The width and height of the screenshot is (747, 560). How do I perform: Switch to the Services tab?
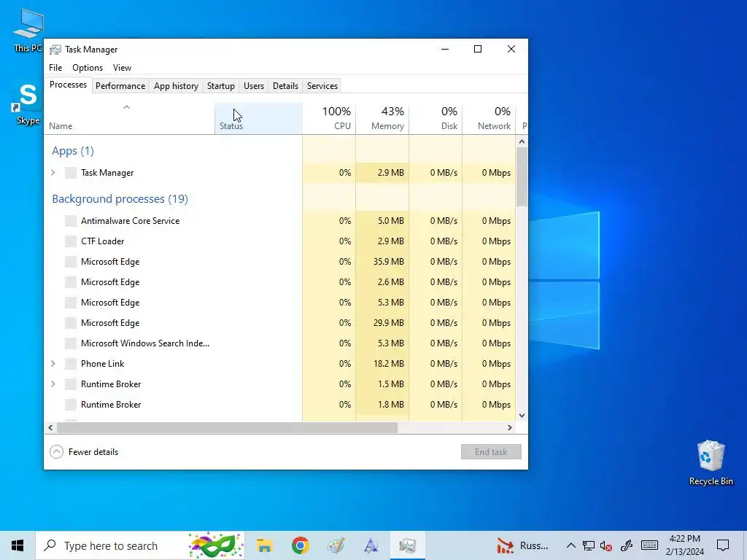[322, 86]
